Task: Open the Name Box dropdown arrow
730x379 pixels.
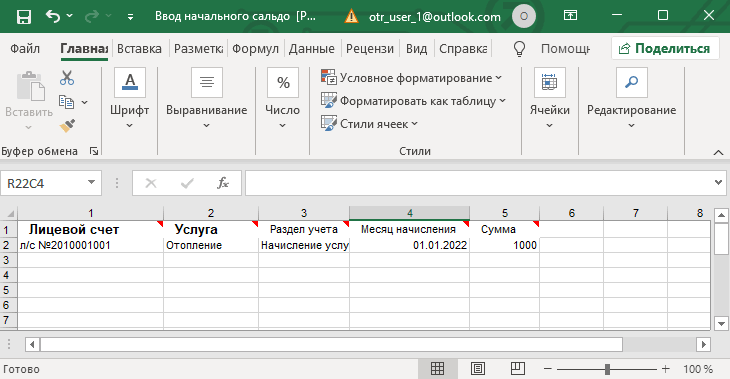Action: pyautogui.click(x=91, y=183)
